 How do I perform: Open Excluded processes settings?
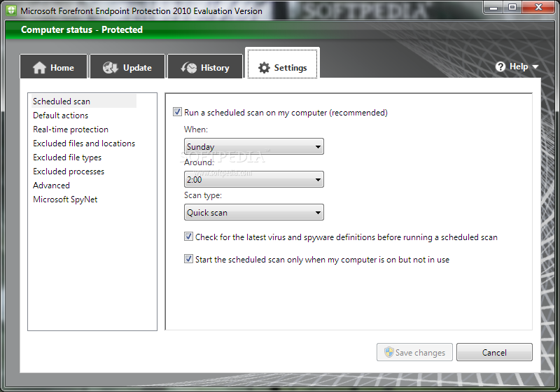[69, 171]
